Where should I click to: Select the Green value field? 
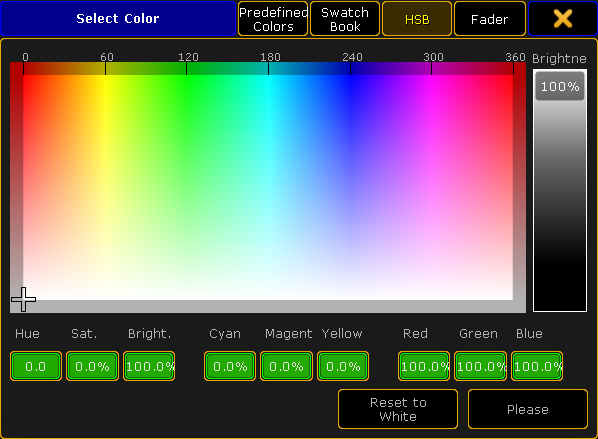[481, 366]
